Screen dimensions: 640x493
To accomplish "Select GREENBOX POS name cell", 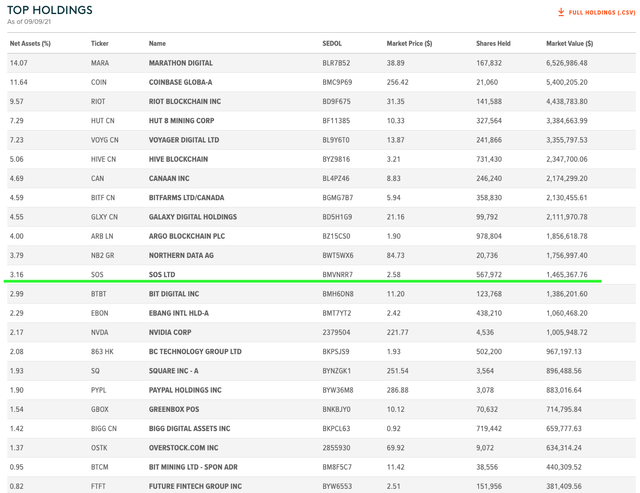I will 174,409.
